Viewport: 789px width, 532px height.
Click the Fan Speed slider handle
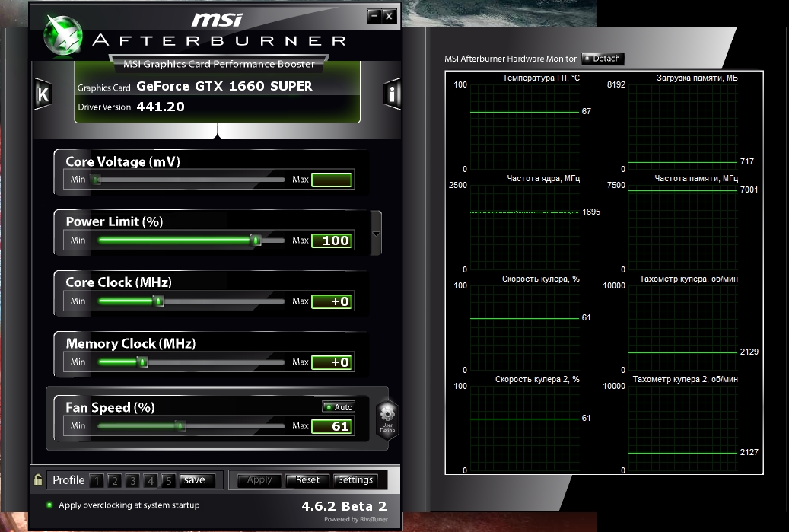[180, 426]
